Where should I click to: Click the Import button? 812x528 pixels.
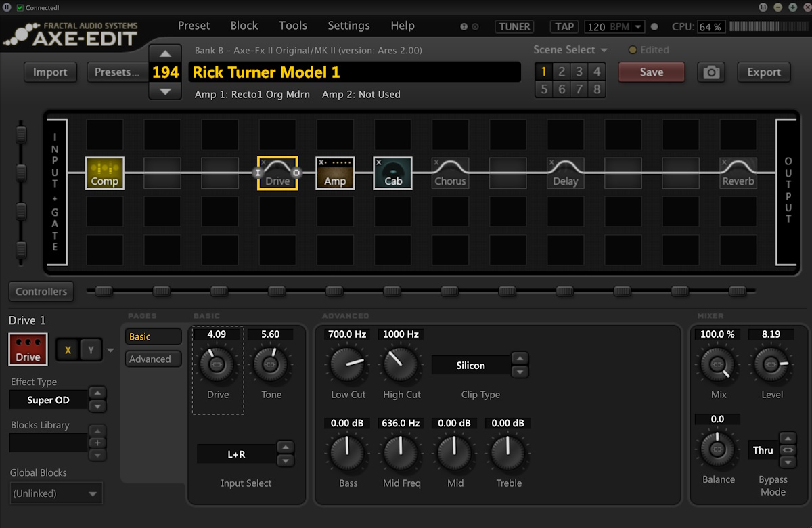pyautogui.click(x=50, y=72)
